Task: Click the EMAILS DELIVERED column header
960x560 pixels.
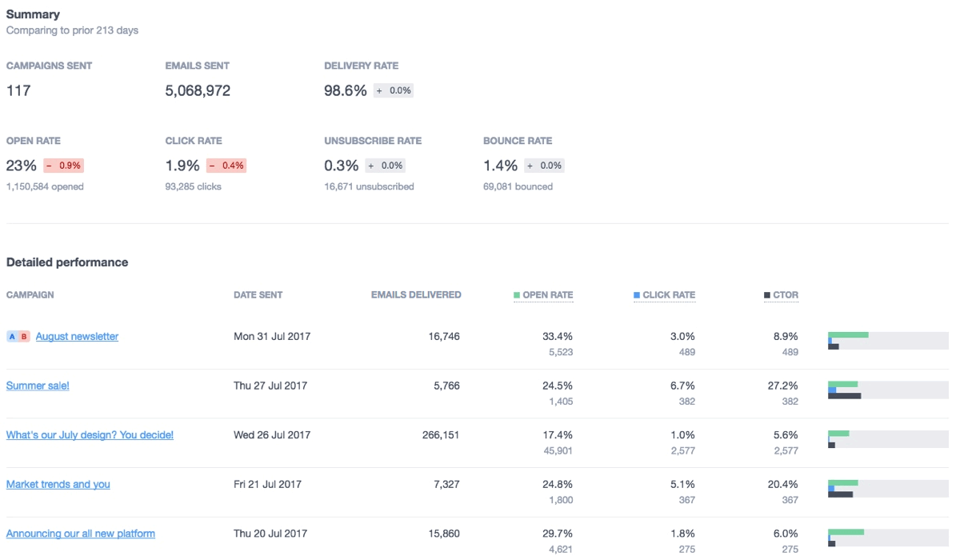Action: tap(416, 295)
